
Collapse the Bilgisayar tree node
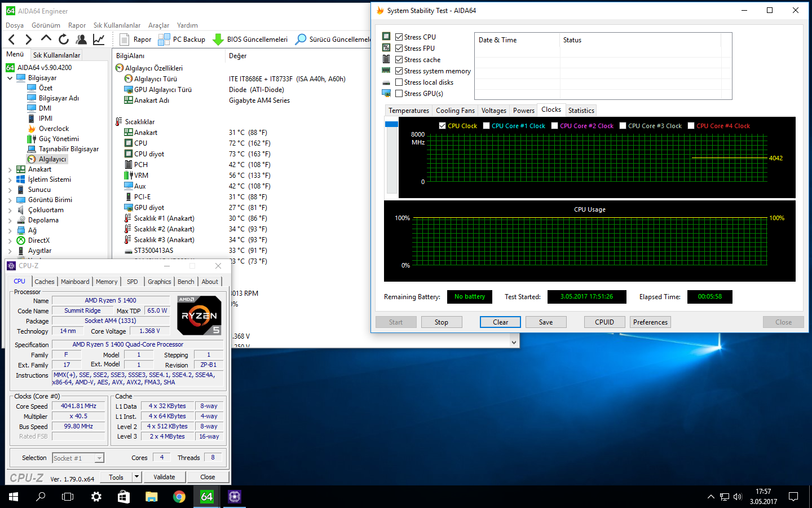tap(10, 78)
